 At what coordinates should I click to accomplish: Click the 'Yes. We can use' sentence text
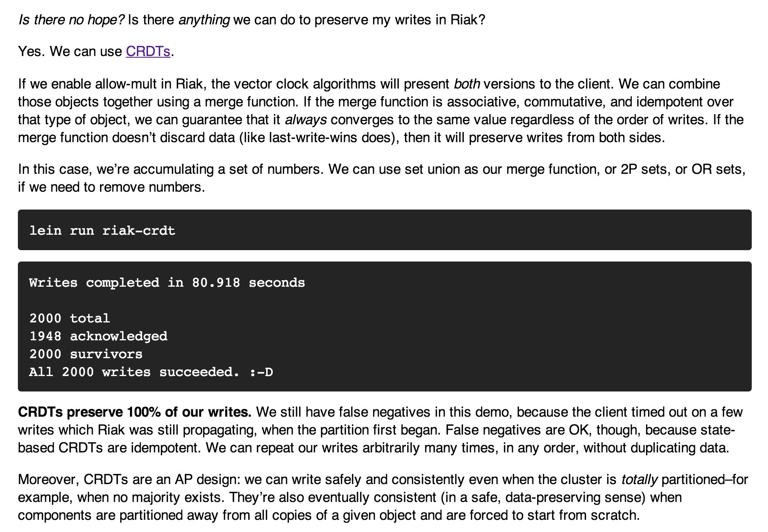pyautogui.click(x=70, y=52)
